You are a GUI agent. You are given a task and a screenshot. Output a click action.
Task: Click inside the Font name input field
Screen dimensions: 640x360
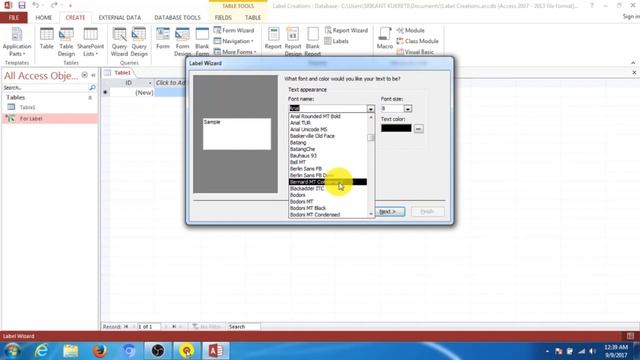click(328, 109)
